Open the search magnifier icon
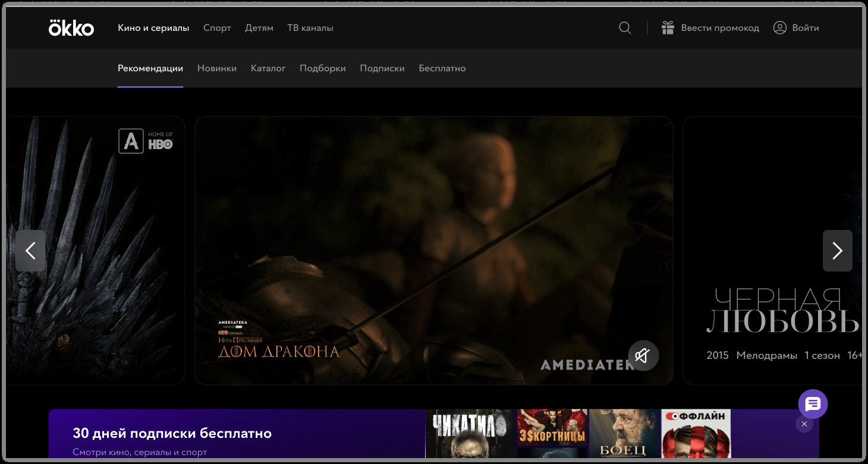 coord(625,28)
